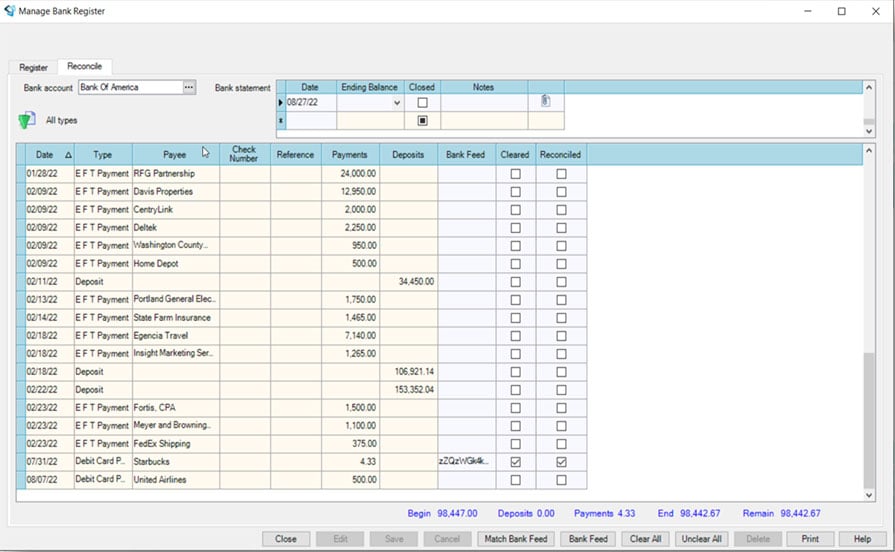Click the Starbucks bank feed reference zZQzWGk4k
Image resolution: width=895 pixels, height=552 pixels.
[x=463, y=461]
